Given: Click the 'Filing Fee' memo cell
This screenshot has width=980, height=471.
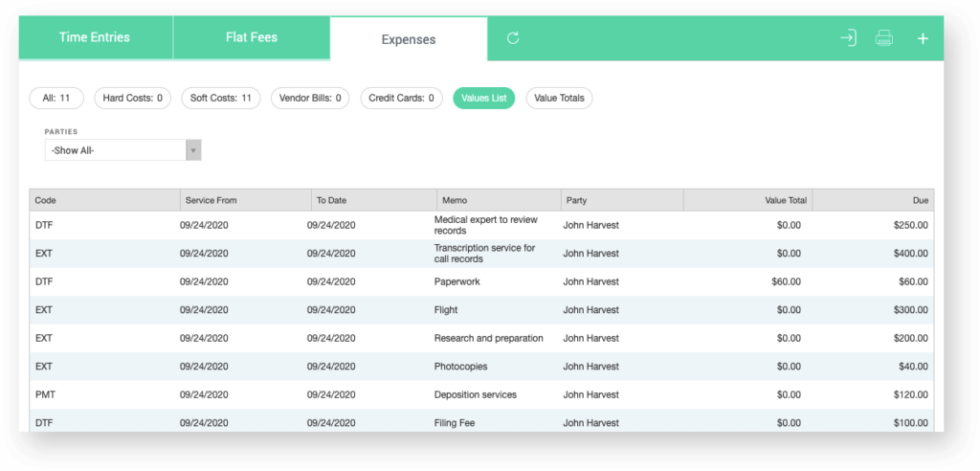Looking at the screenshot, I should coord(455,423).
